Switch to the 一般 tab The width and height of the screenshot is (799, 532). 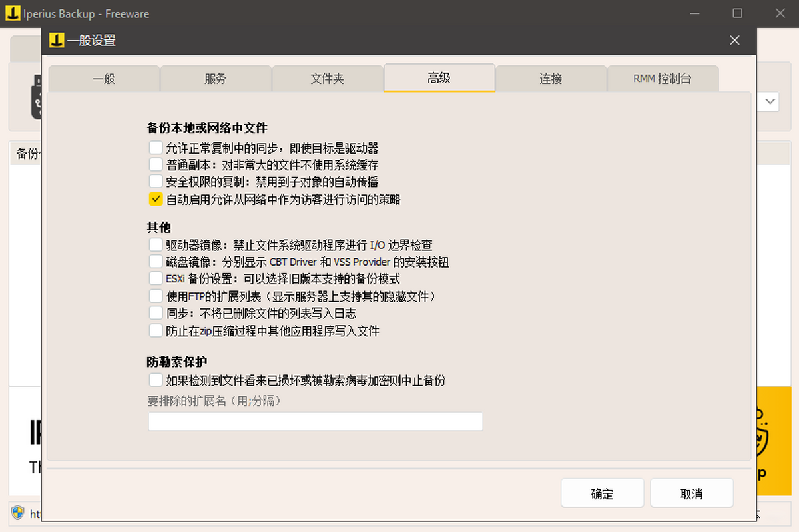pyautogui.click(x=104, y=79)
